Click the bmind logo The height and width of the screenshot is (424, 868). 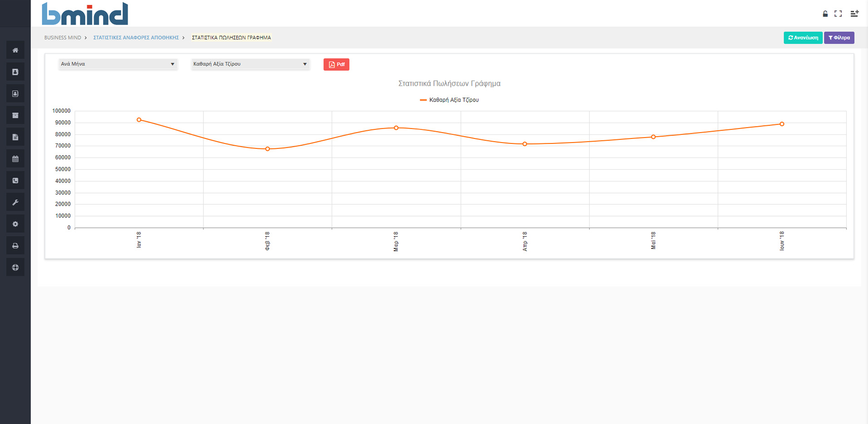click(85, 14)
